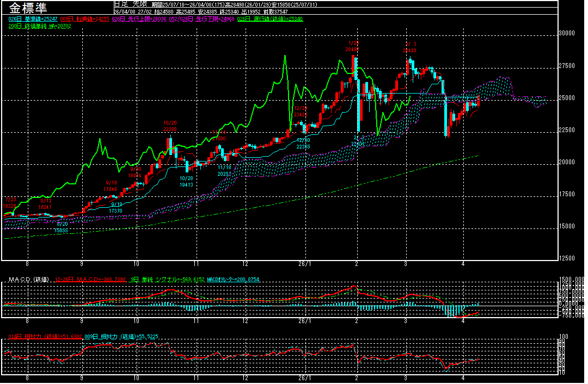The image size is (588, 384).
Task: Click the 200日 終値単純 MA=20702 label
Action: [40, 26]
